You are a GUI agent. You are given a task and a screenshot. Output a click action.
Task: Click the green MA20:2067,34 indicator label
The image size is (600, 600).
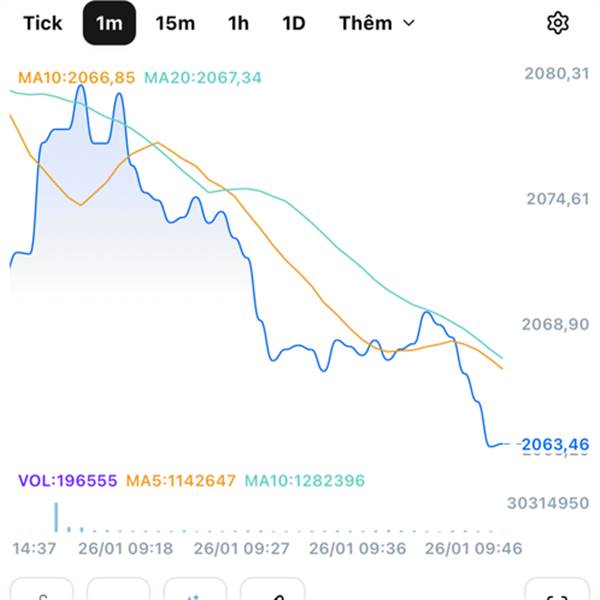pos(203,77)
